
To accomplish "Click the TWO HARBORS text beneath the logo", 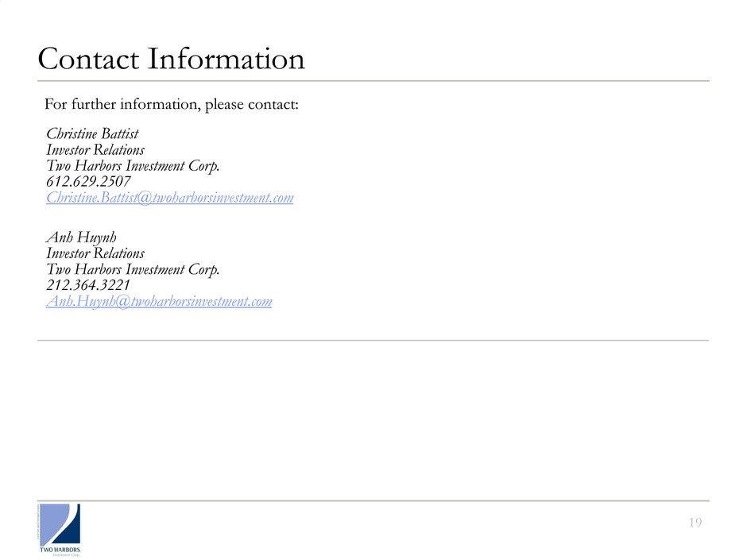I will pyautogui.click(x=63, y=548).
